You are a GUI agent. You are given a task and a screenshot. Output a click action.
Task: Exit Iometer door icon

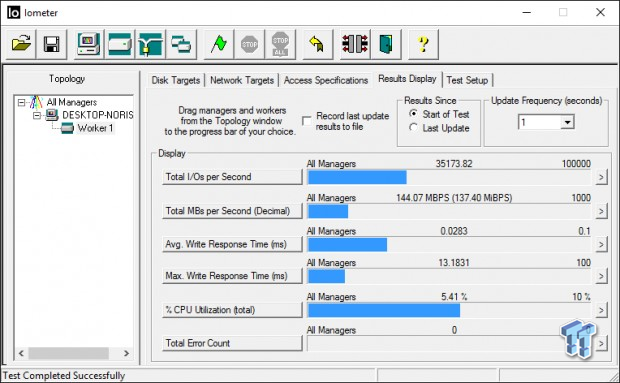pos(386,44)
